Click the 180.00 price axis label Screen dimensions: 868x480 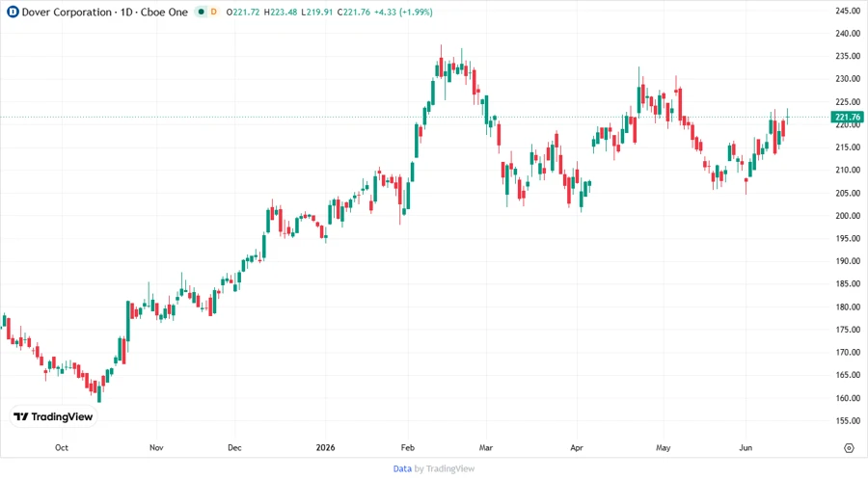[x=848, y=307]
